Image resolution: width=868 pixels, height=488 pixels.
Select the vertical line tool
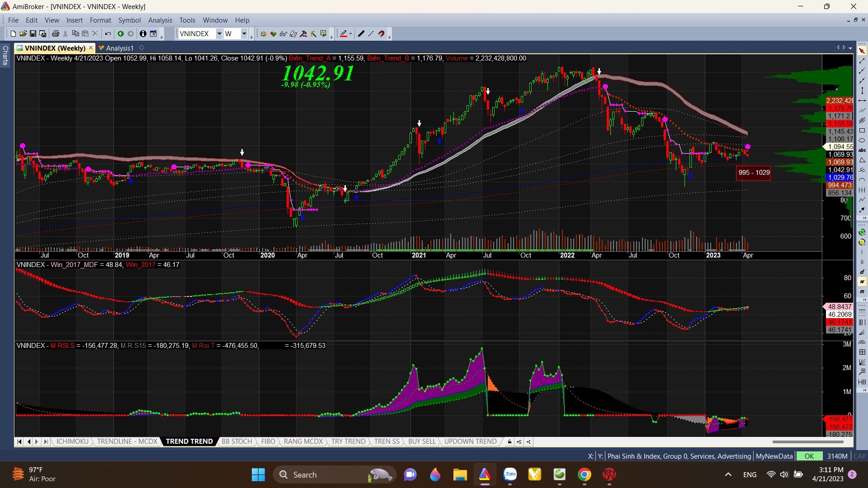tap(862, 90)
